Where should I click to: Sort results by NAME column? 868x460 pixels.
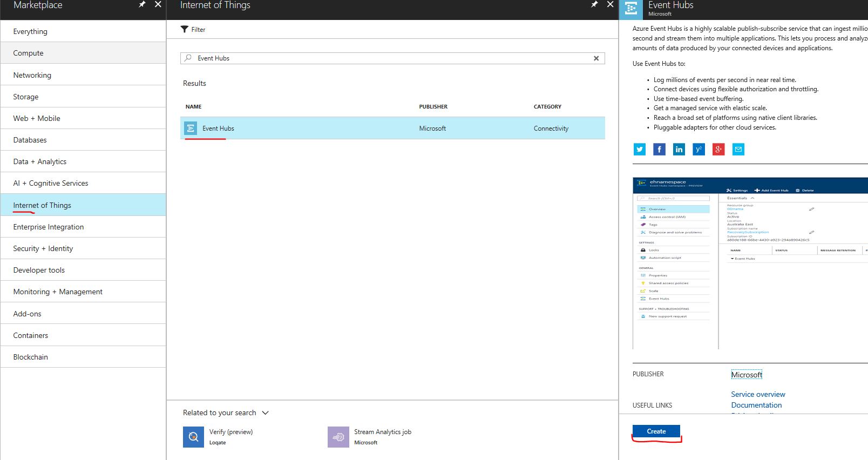coord(193,107)
